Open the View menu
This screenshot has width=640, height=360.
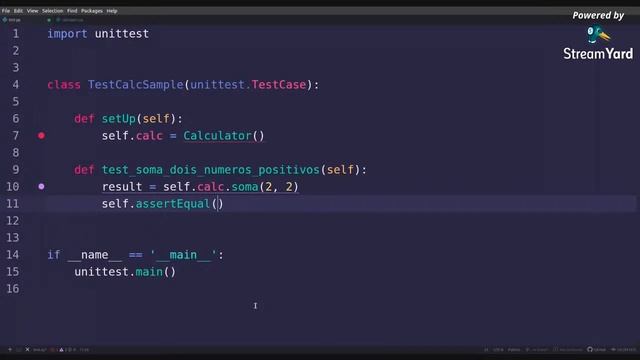point(32,11)
